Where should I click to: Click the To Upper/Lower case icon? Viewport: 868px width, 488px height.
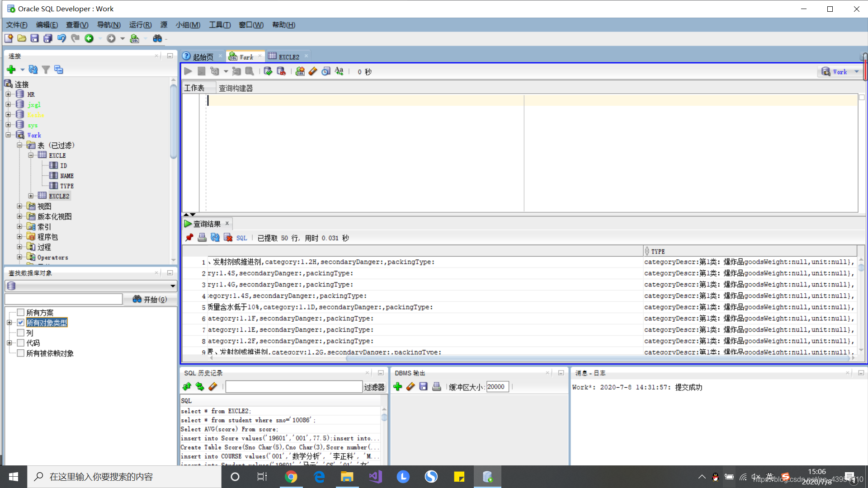339,71
